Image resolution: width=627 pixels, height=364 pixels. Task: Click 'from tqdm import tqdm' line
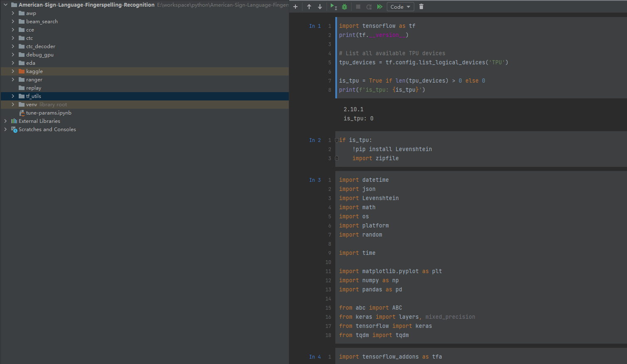tap(374, 335)
